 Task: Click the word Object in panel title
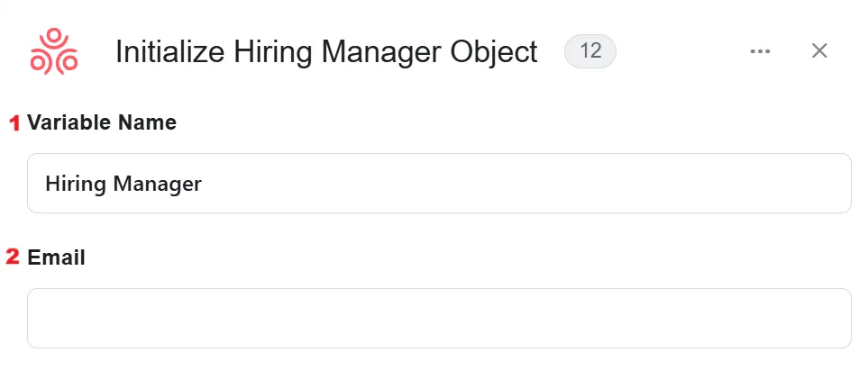(x=494, y=52)
